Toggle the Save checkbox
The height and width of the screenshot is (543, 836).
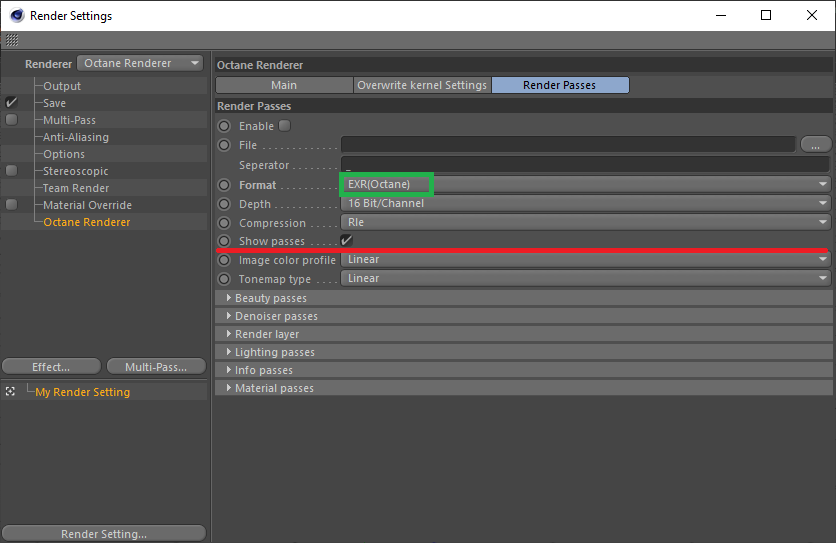pos(11,102)
